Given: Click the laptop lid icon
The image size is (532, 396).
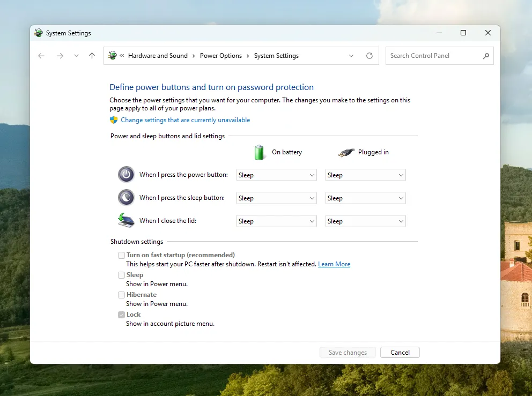Looking at the screenshot, I should (125, 220).
